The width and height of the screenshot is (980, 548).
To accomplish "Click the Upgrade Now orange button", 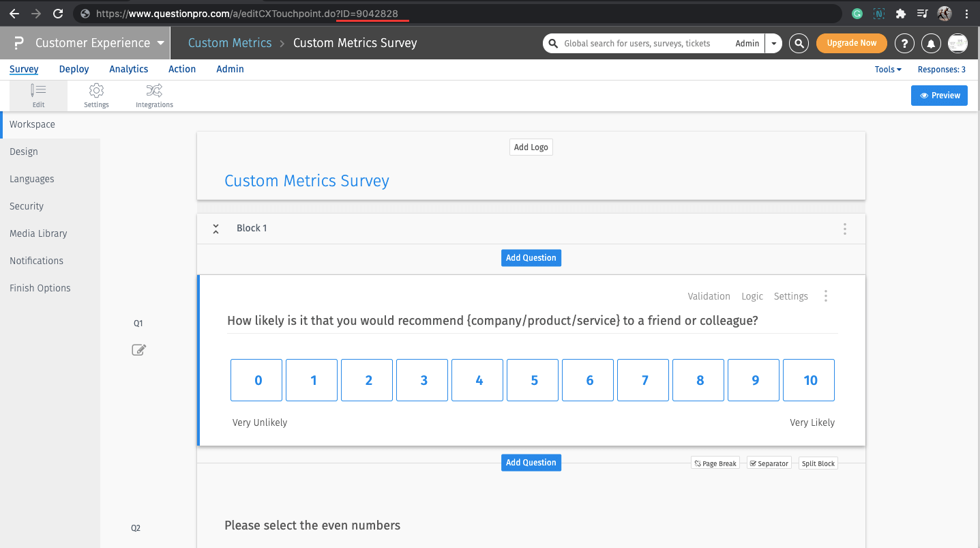I will pos(851,43).
